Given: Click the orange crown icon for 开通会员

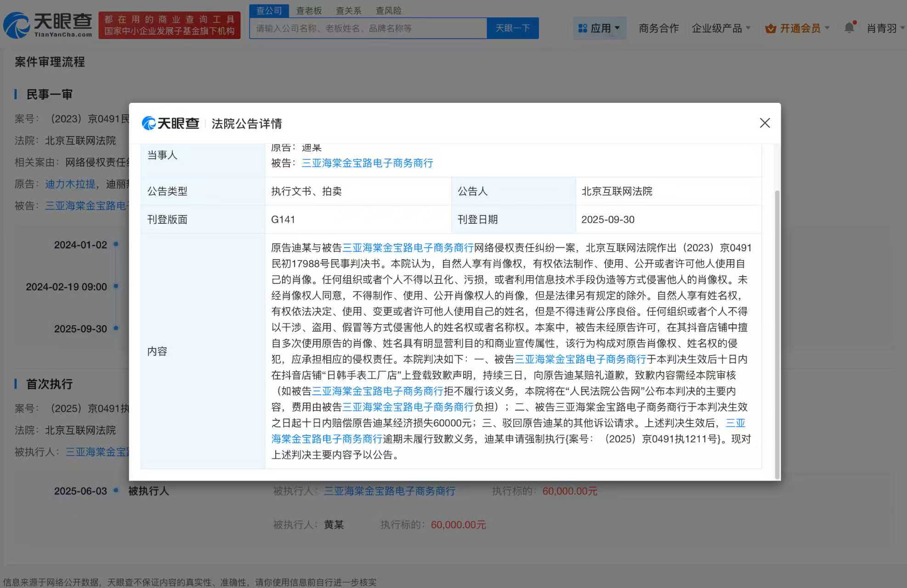Looking at the screenshot, I should [770, 28].
